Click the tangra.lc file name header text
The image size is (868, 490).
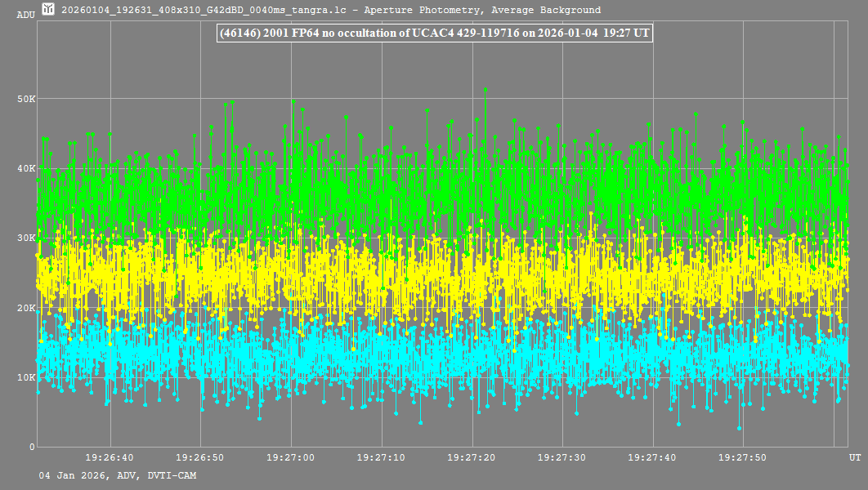[331, 11]
